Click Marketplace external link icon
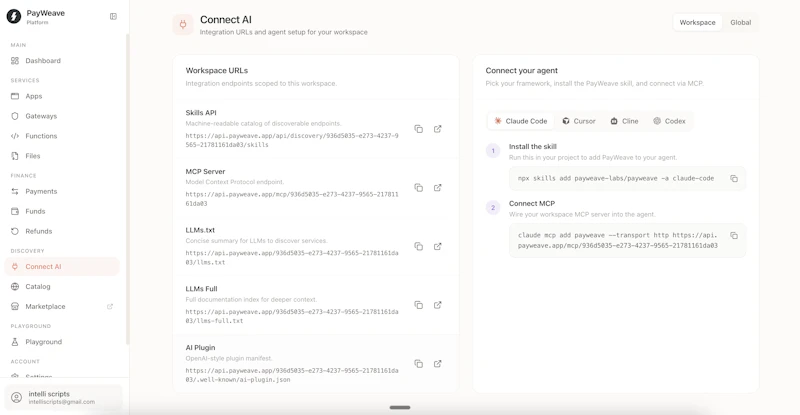This screenshot has height=415, width=800. (x=110, y=306)
